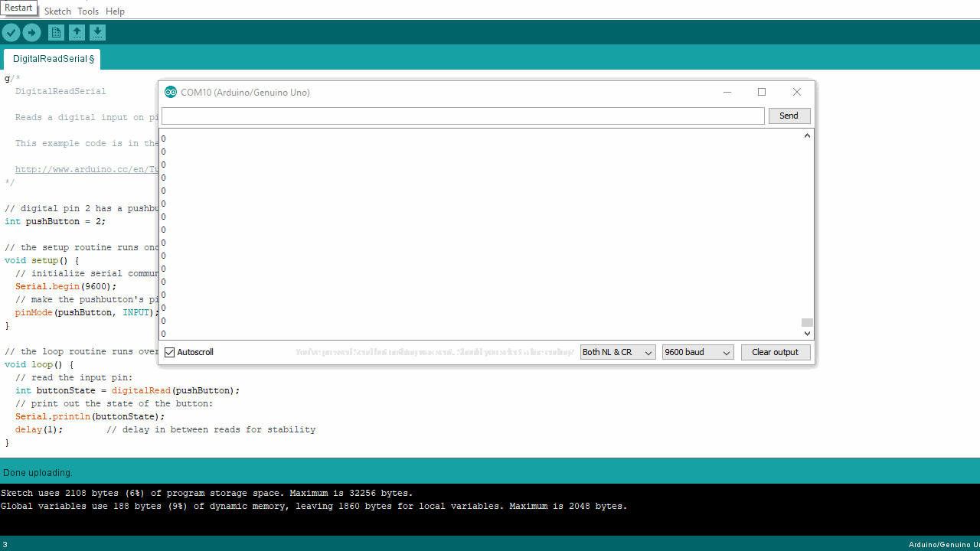Click the serial monitor scrollbar thumb
The image size is (980, 551).
807,323
